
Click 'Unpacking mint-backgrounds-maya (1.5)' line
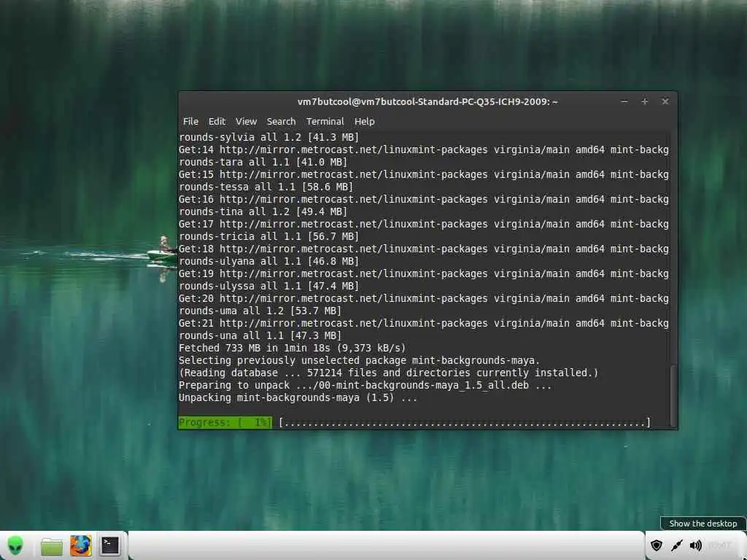pyautogui.click(x=298, y=397)
